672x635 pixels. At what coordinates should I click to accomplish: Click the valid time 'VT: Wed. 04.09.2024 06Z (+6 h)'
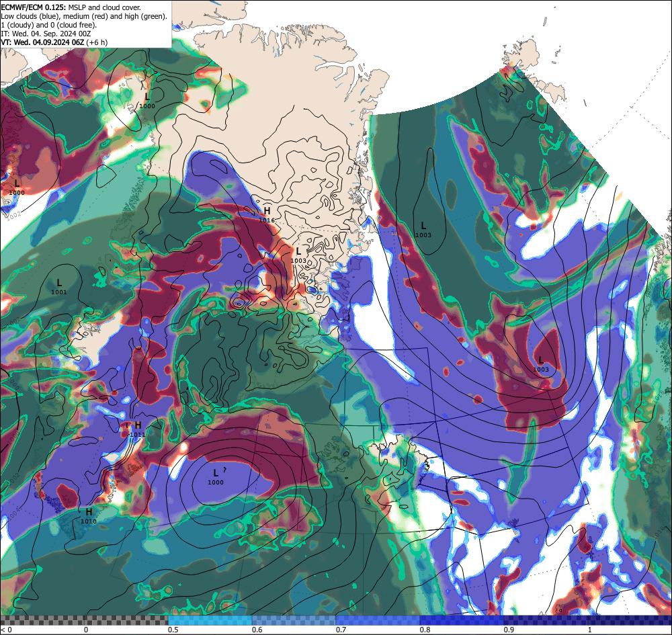[54, 42]
